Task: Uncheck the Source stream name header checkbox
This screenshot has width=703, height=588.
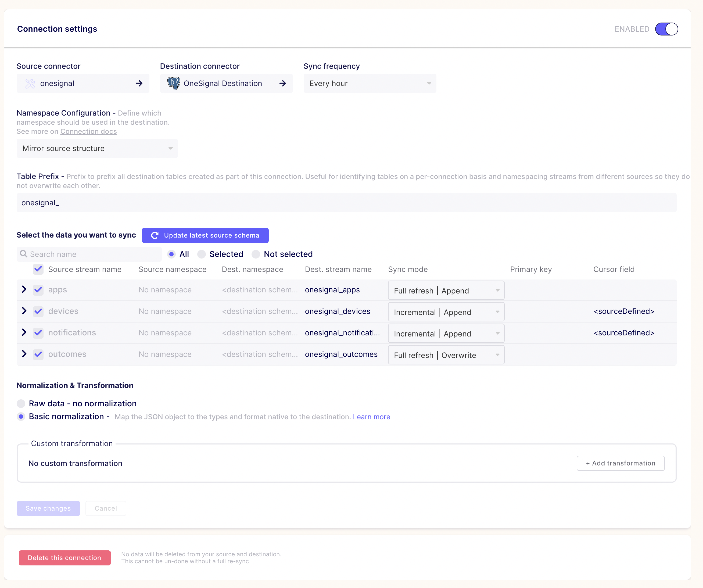Action: [x=38, y=269]
